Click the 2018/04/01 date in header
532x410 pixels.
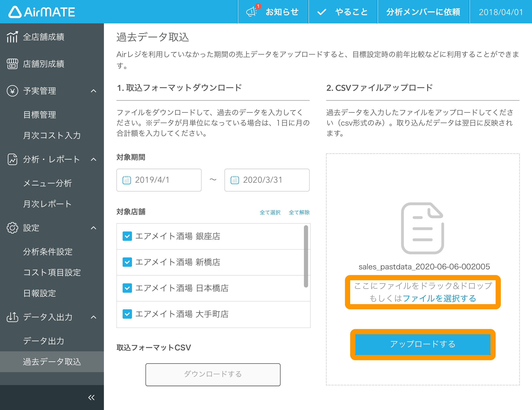(x=501, y=12)
